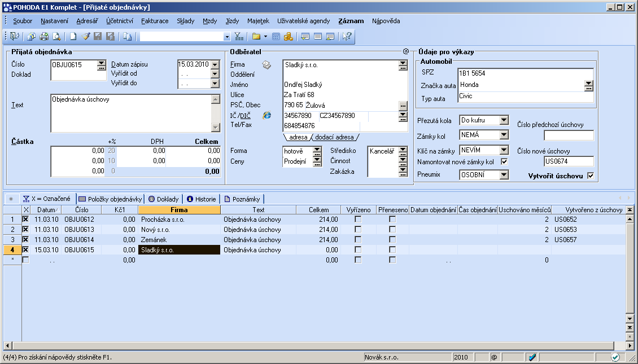Click the context help cursor icon
Viewport: 638px width, 364px height.
click(x=347, y=37)
